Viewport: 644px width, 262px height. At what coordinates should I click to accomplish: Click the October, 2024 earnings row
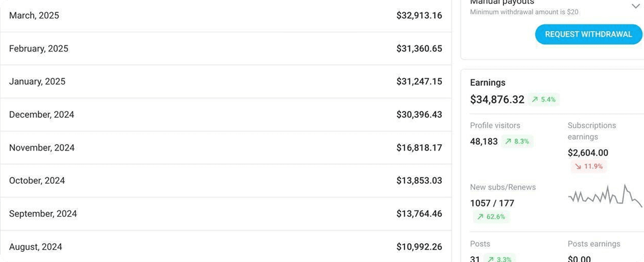[225, 181]
